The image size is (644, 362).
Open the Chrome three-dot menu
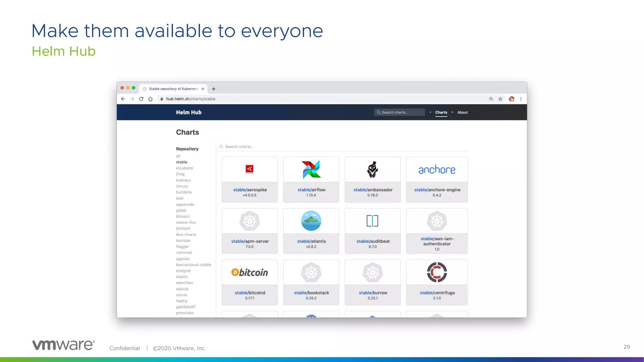click(x=521, y=99)
